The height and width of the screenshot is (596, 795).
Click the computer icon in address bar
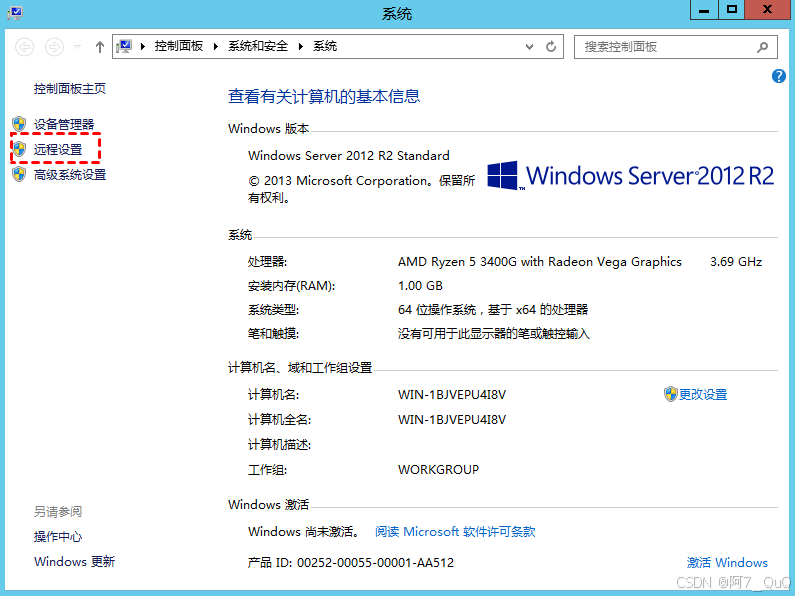[x=124, y=47]
